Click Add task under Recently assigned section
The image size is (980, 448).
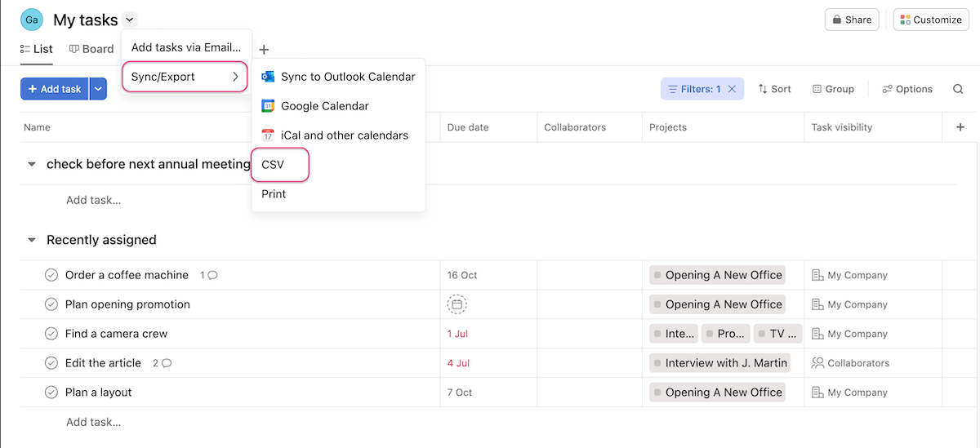93,422
